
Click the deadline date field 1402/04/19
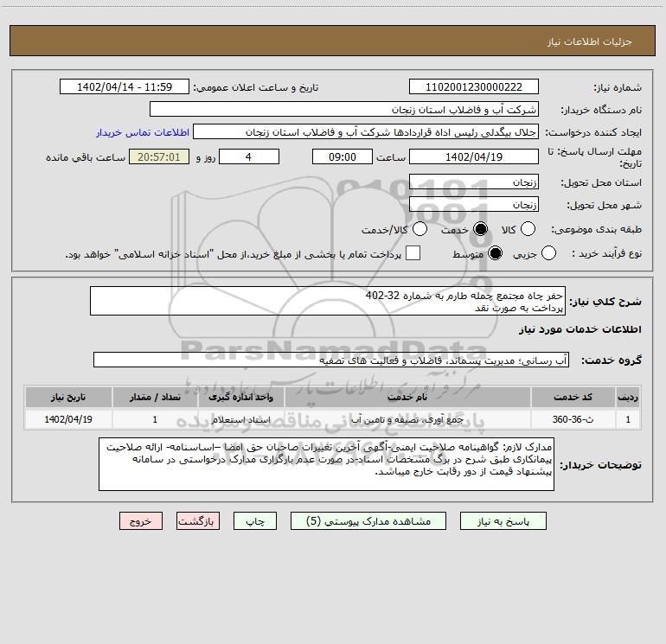click(x=474, y=156)
